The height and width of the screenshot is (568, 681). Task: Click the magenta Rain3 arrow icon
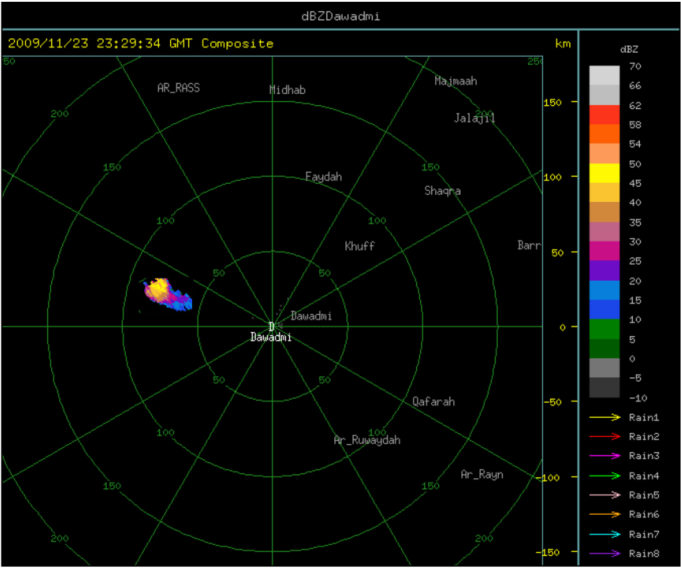coord(605,456)
